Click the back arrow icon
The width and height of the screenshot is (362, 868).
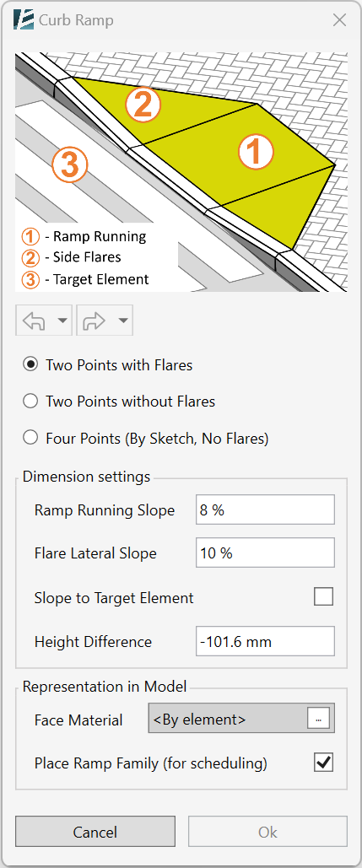click(x=33, y=321)
